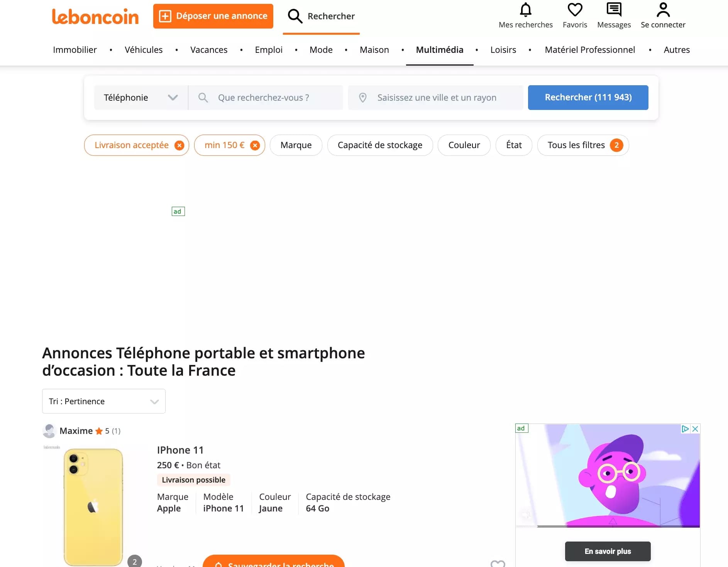Open the Messages inbox icon
Viewport: 728px width, 567px height.
pyautogui.click(x=614, y=10)
